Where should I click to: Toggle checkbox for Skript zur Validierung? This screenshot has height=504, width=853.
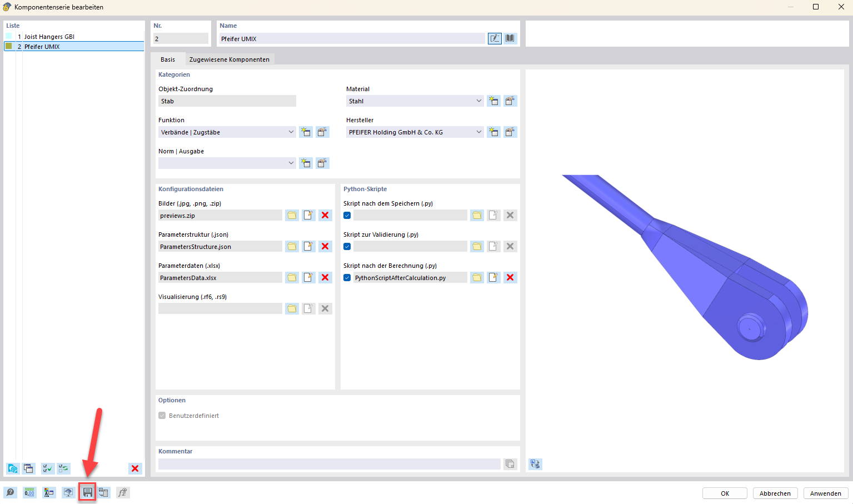[x=347, y=247]
